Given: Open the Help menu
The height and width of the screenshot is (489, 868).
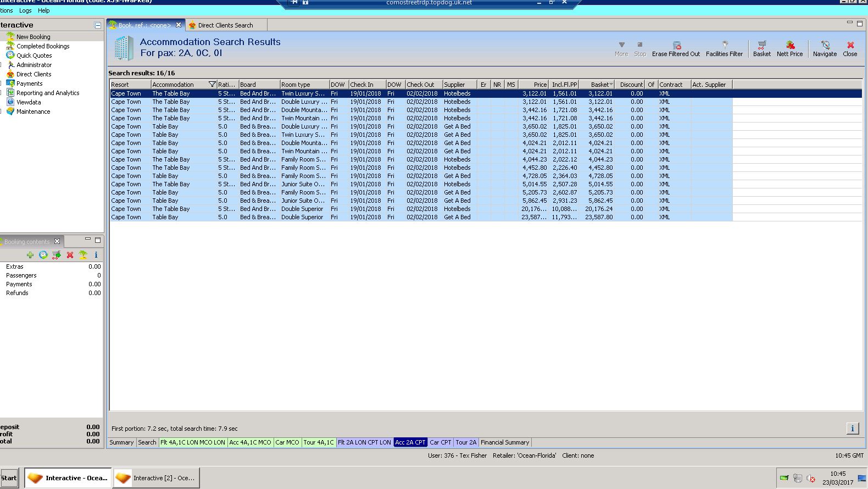Looking at the screenshot, I should click(x=43, y=10).
